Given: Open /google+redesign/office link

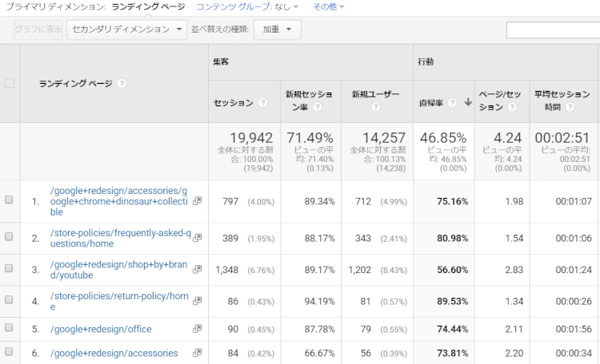Looking at the screenshot, I should (x=101, y=329).
